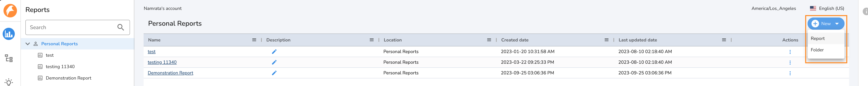Open the Demonstration Report link
Screen dimensions: 868x86
coord(170,73)
